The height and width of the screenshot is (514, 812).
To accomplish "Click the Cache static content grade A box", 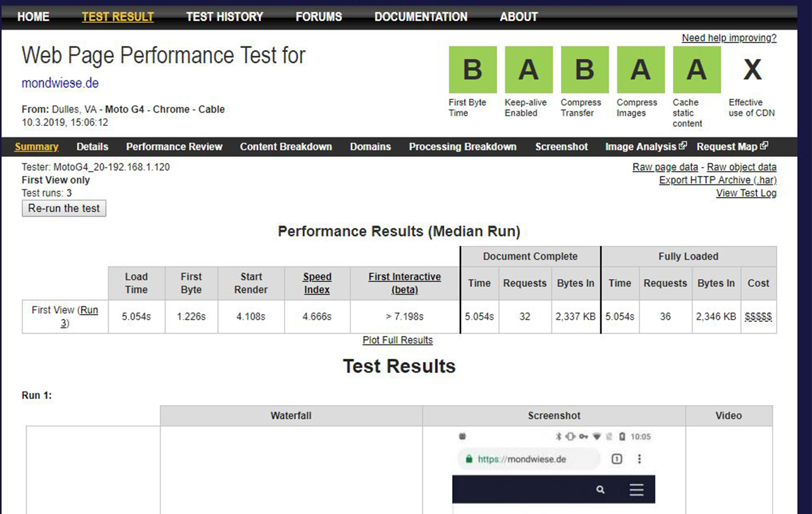I will coord(697,70).
